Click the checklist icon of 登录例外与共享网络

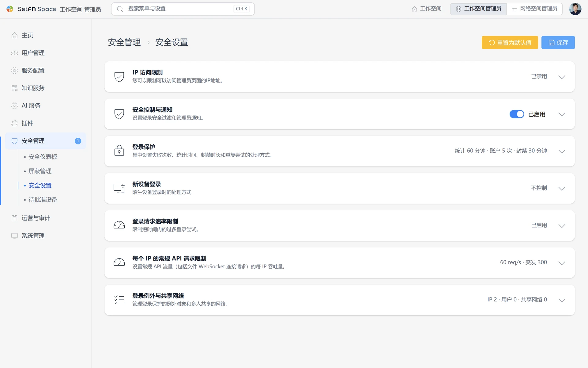119,300
